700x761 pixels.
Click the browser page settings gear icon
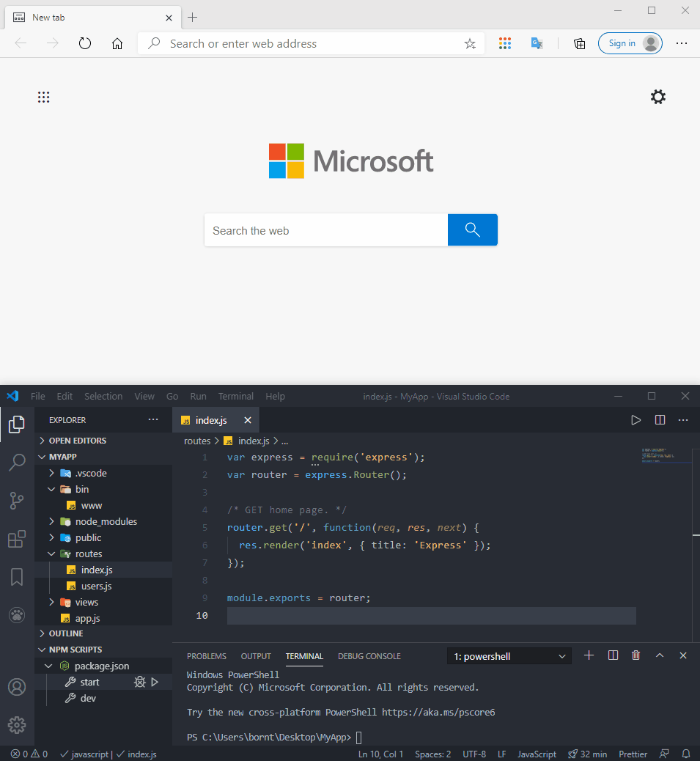tap(658, 97)
